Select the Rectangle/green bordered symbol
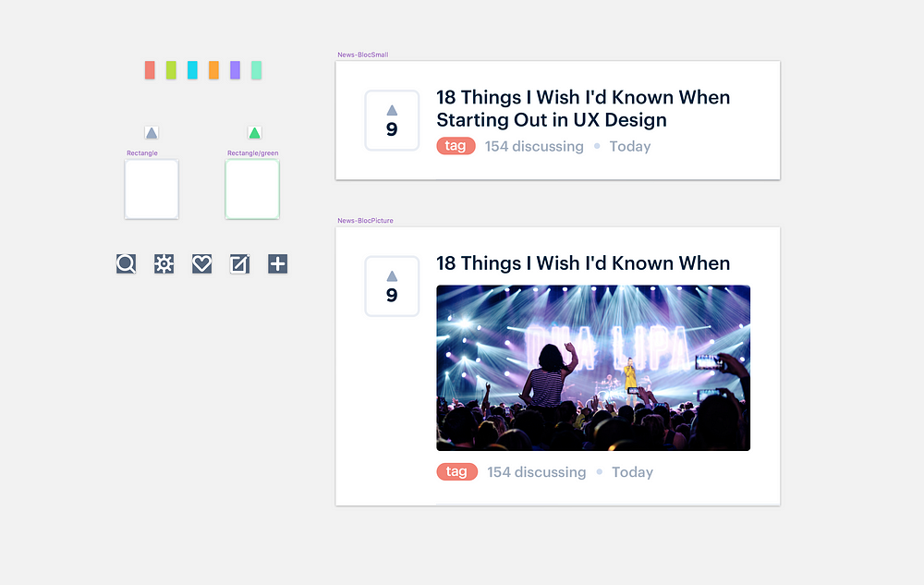 (x=252, y=189)
